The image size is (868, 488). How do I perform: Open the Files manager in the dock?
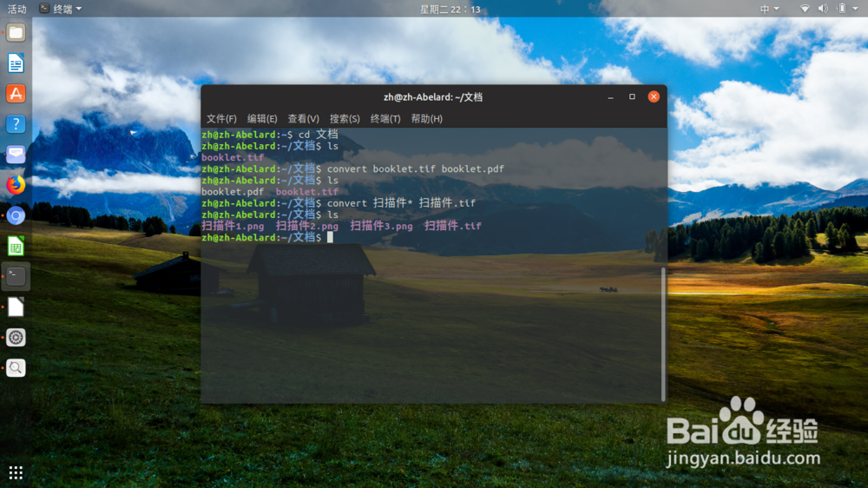click(x=16, y=33)
